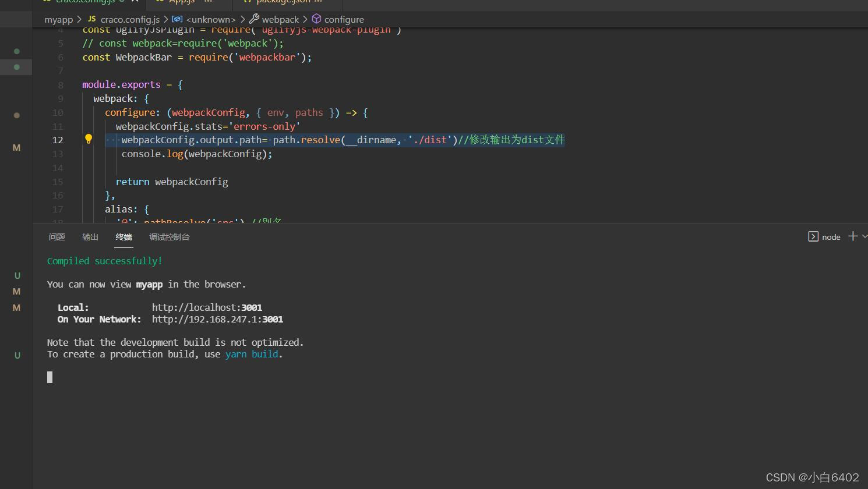868x489 pixels.
Task: Place cursor on 'module.exports' code
Action: click(121, 84)
